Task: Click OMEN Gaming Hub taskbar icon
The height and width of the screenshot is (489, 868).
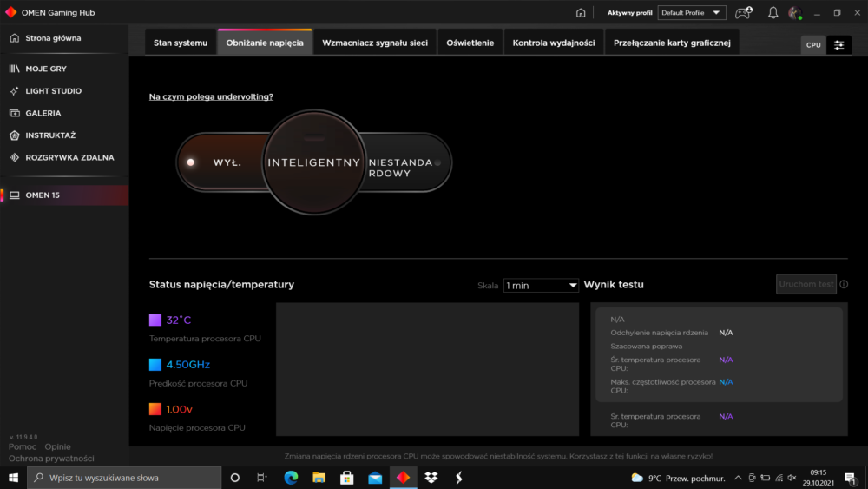Action: [403, 478]
